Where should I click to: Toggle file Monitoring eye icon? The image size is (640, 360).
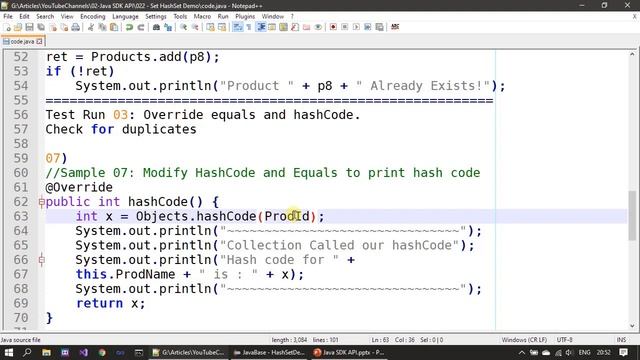pos(318,27)
